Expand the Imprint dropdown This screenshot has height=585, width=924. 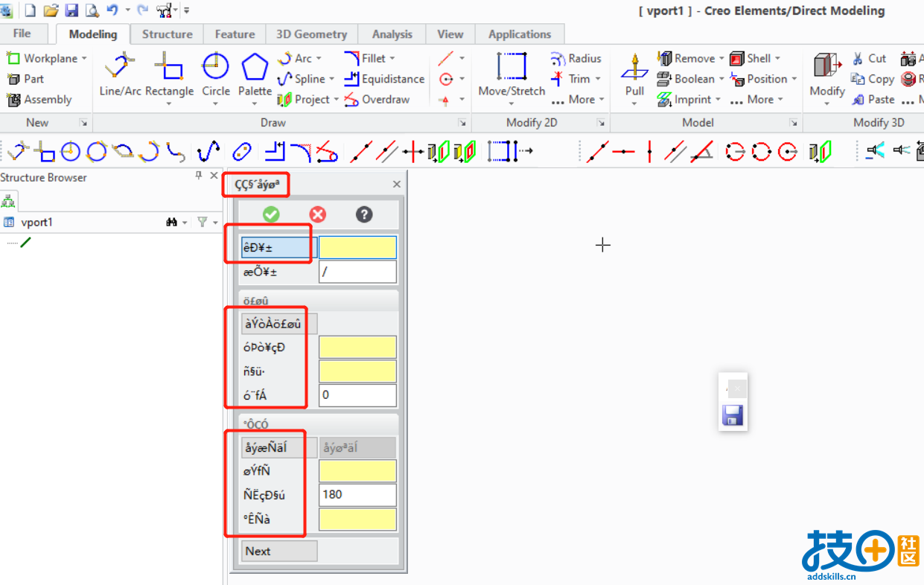click(x=719, y=99)
